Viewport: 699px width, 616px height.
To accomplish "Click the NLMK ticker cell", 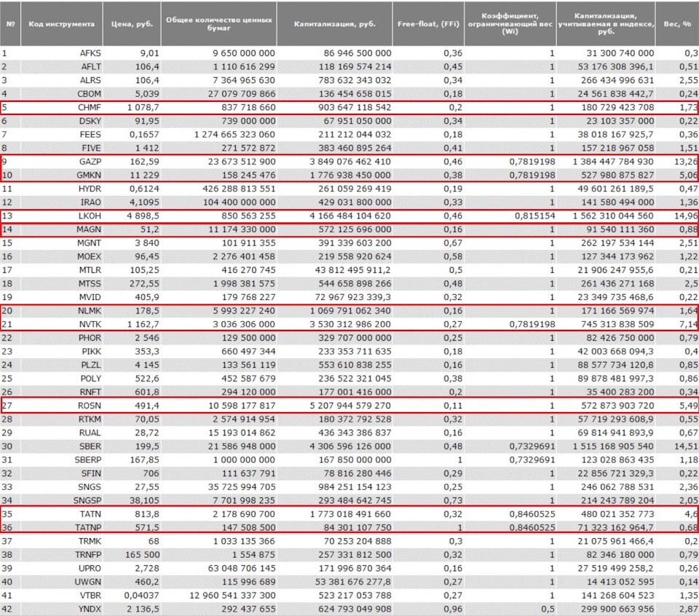I will 90,311.
